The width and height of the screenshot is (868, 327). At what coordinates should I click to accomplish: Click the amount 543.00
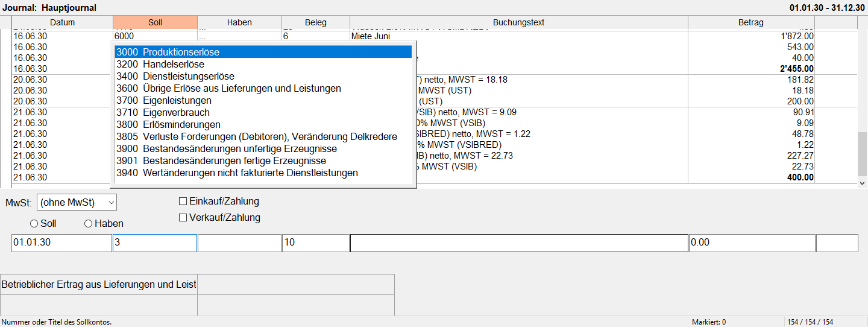(801, 47)
